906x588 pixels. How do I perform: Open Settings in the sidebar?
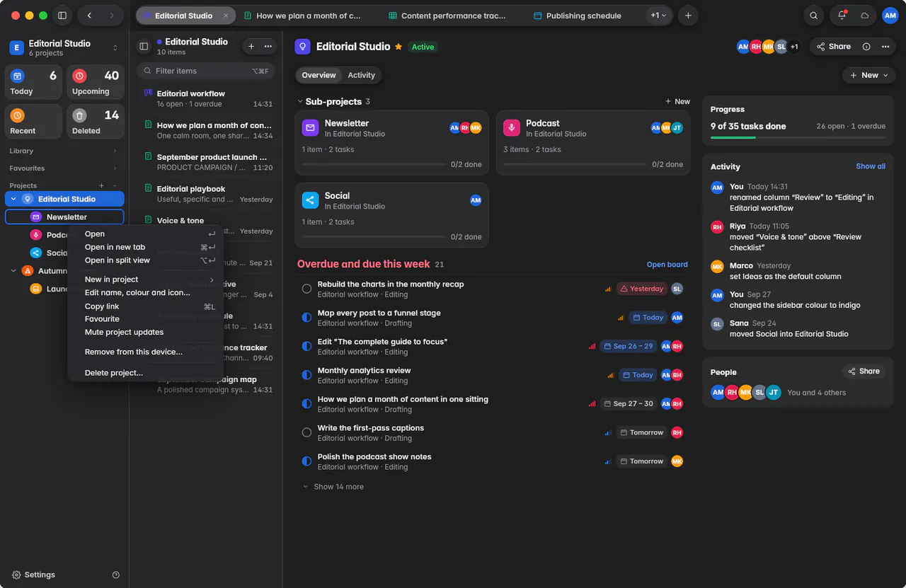[33, 575]
